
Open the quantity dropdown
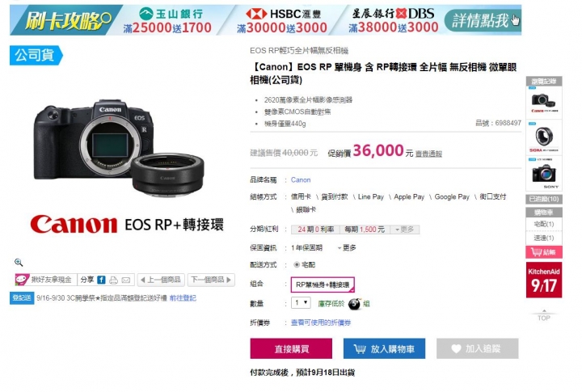(301, 303)
